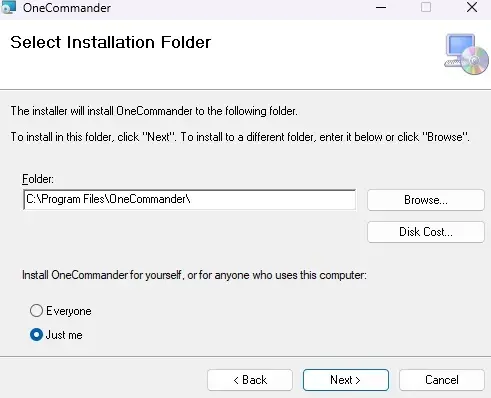Open the Disk Cost dialog
The image size is (491, 398).
[x=426, y=232]
